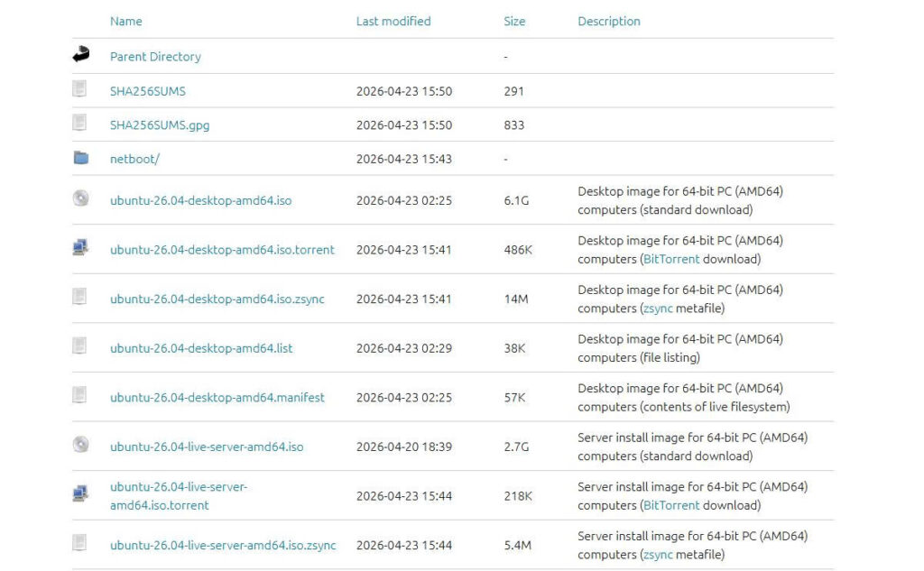Click the folder icon next to netboot/
The height and width of the screenshot is (571, 924).
pos(80,157)
